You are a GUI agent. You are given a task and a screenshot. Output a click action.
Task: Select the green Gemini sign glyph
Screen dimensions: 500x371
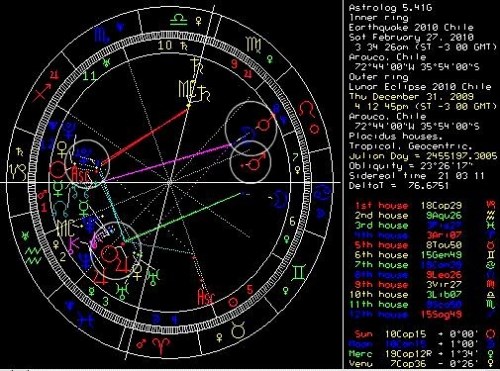(x=298, y=272)
